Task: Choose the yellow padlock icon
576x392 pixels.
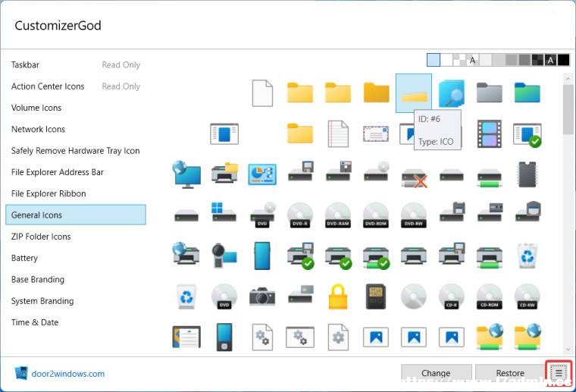Action: [338, 297]
